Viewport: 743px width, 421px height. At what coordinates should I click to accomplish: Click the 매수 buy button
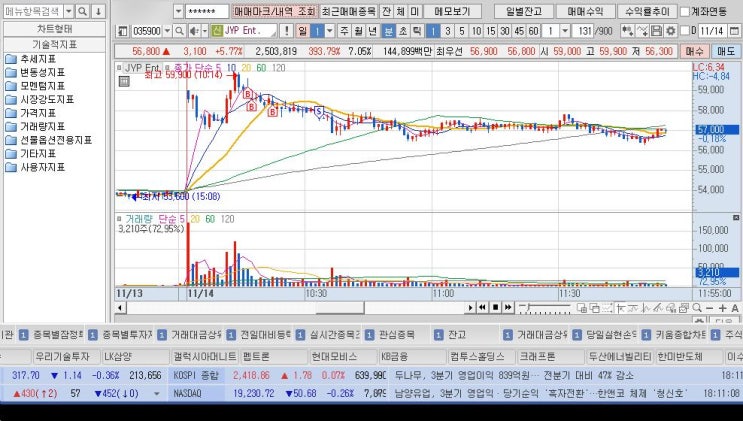(x=695, y=51)
